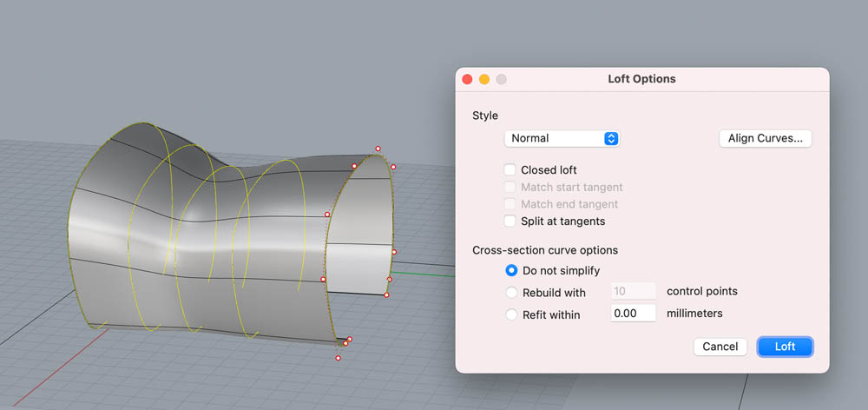Click the lowest red control point below the loft
This screenshot has width=868, height=410.
pyautogui.click(x=339, y=358)
